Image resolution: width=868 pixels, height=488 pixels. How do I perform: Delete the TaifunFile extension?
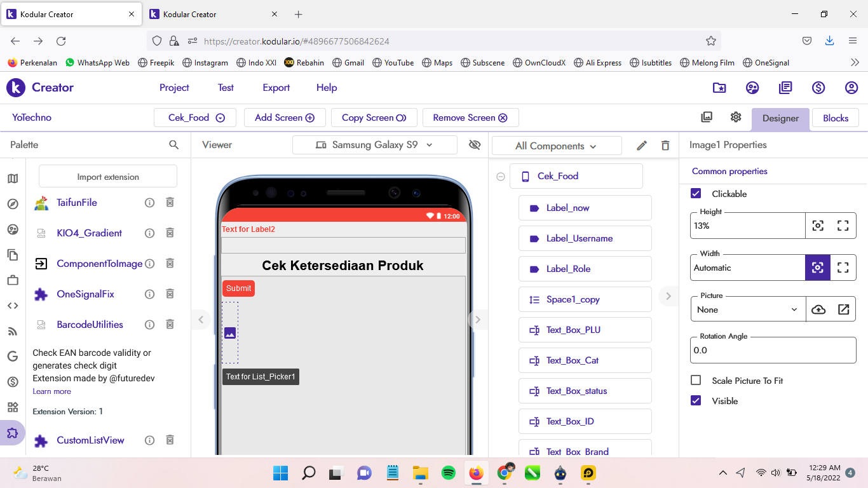(x=170, y=203)
